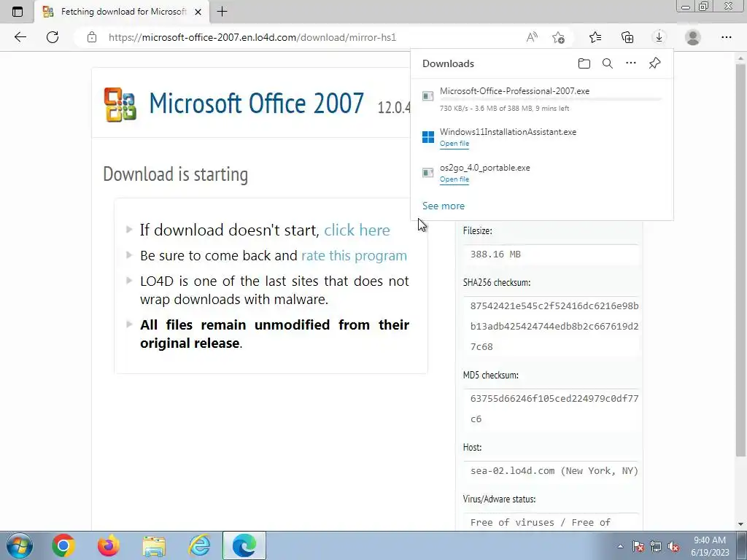Click 'See more' in Downloads

443,206
